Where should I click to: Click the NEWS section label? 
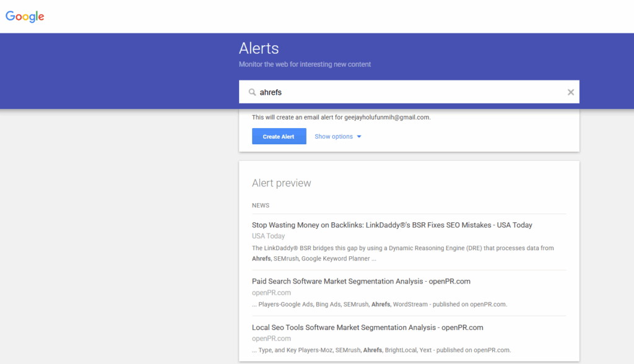tap(261, 206)
